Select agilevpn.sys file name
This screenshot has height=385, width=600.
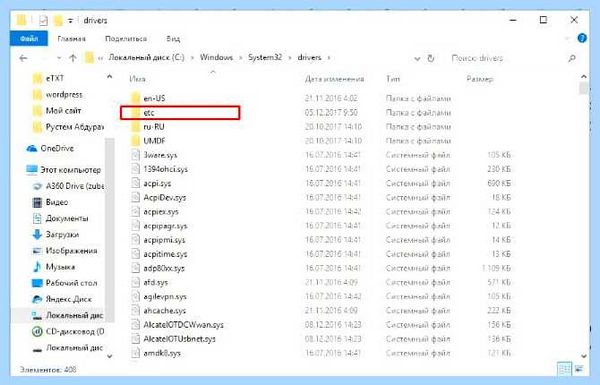point(165,297)
